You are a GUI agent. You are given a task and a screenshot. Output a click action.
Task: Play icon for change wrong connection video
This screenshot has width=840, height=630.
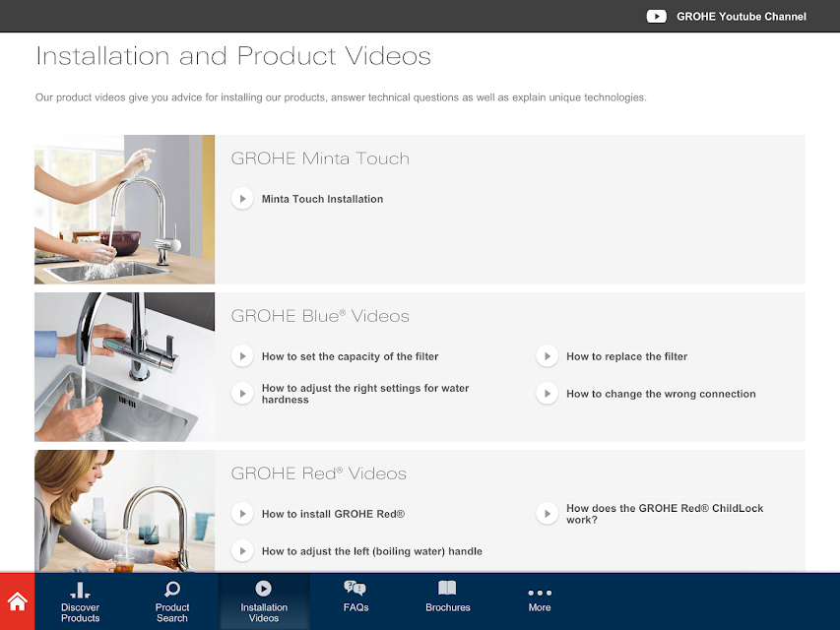tap(547, 394)
